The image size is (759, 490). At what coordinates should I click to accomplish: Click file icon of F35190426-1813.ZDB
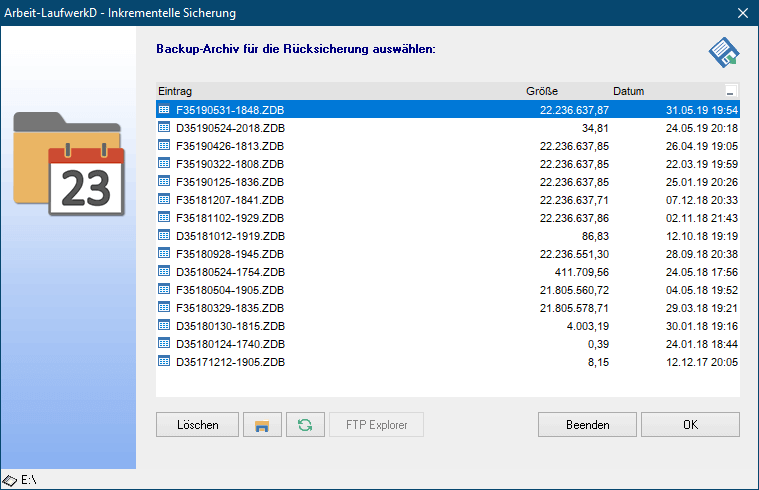click(164, 145)
